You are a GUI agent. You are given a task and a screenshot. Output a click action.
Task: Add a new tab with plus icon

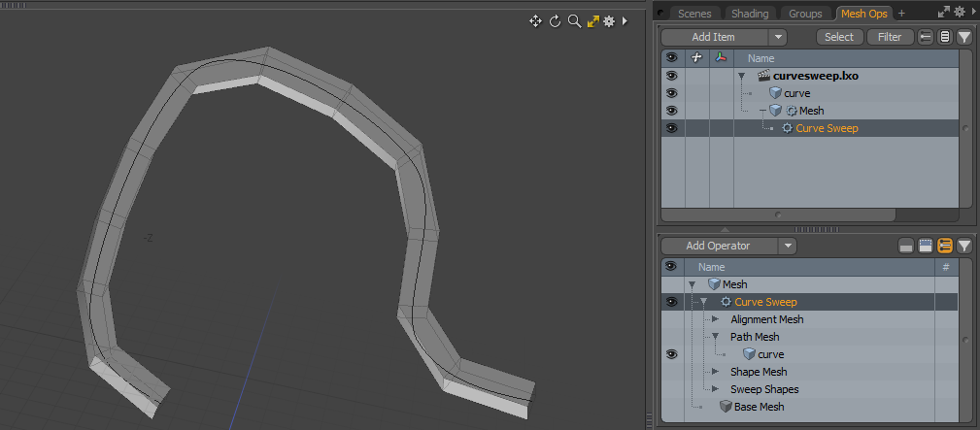(901, 14)
